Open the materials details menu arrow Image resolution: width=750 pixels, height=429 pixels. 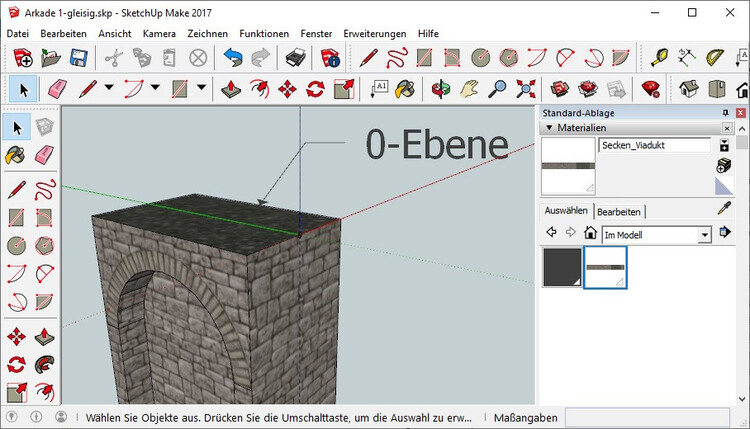tap(725, 232)
